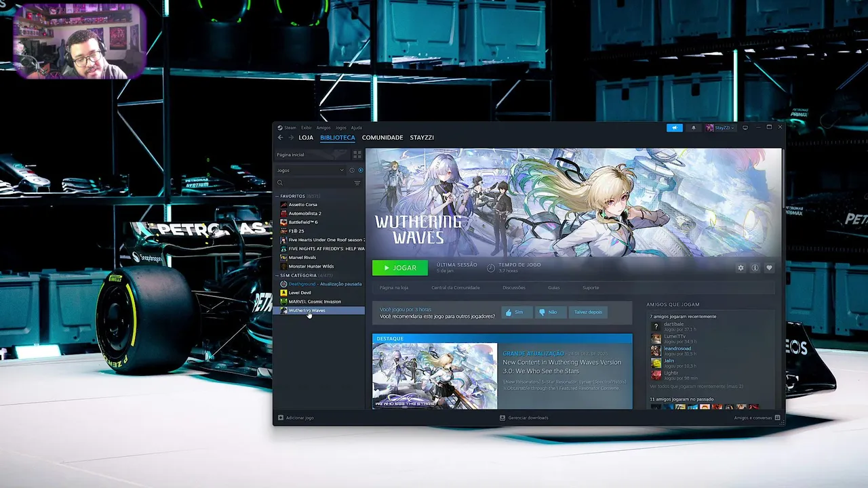Add game to favorites heart icon
The height and width of the screenshot is (488, 868).
(x=769, y=268)
